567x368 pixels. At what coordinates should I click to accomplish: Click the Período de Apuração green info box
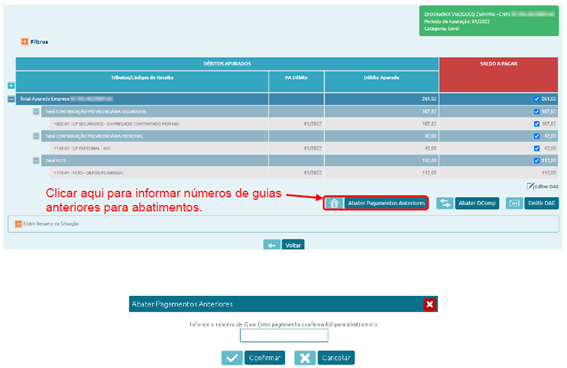point(489,21)
